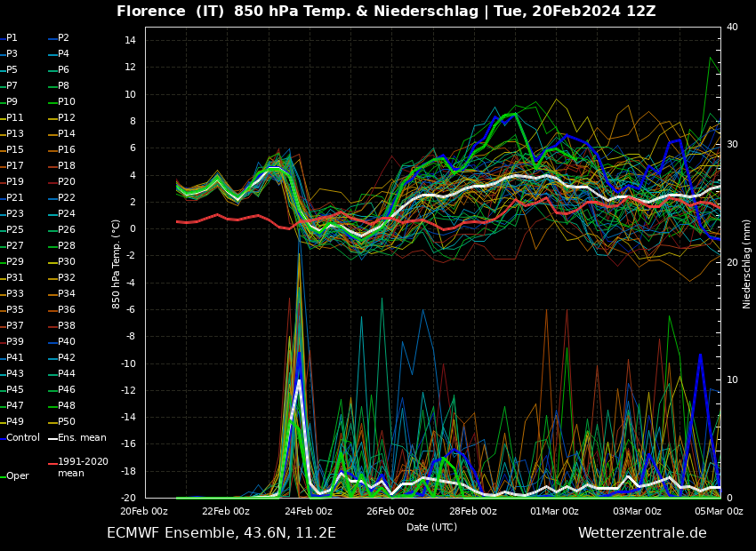
Task: Click the ECMWF Ensemble, 43.6N, 11.2E caption
Action: pyautogui.click(x=221, y=532)
